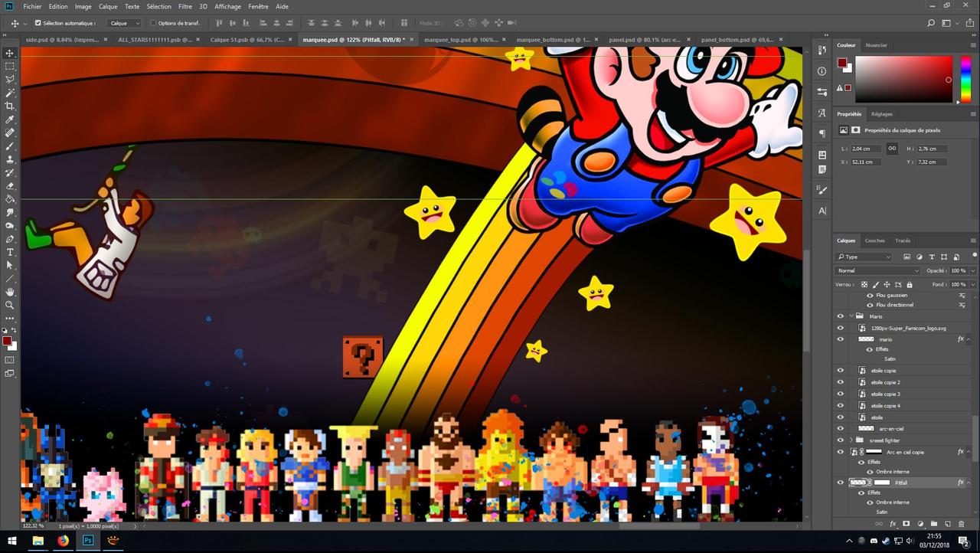
Task: Open the Info panel icon
Action: click(822, 70)
